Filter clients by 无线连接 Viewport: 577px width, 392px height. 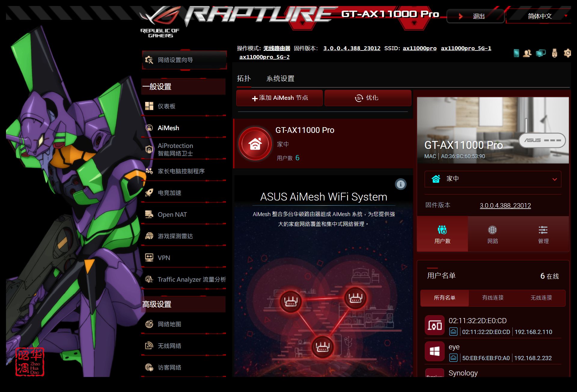(541, 298)
